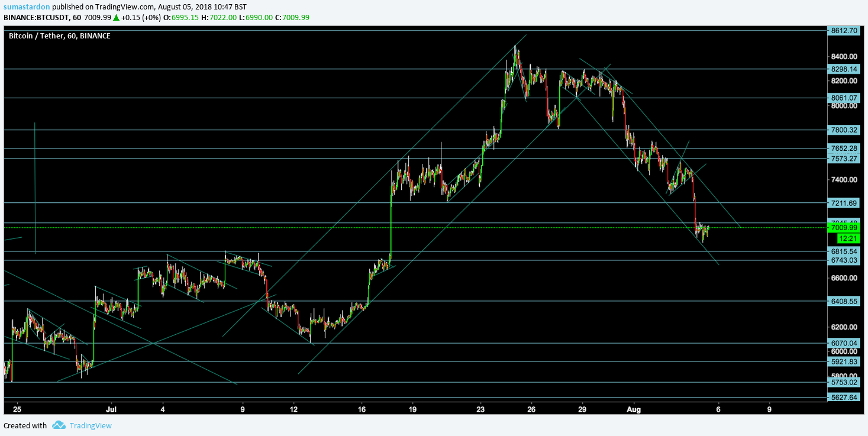Select the 6600.00 price axis label

[844, 278]
